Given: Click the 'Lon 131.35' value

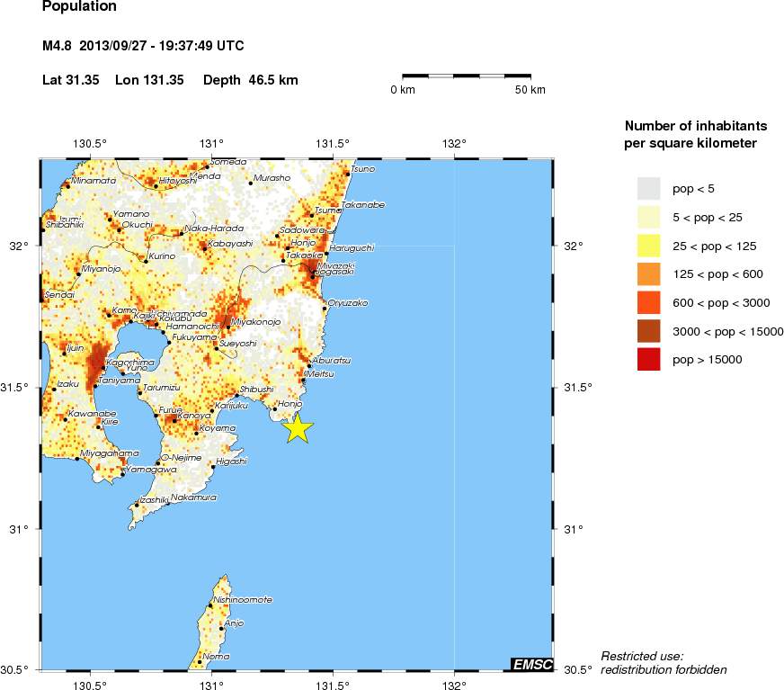Looking at the screenshot, I should click(x=149, y=80).
